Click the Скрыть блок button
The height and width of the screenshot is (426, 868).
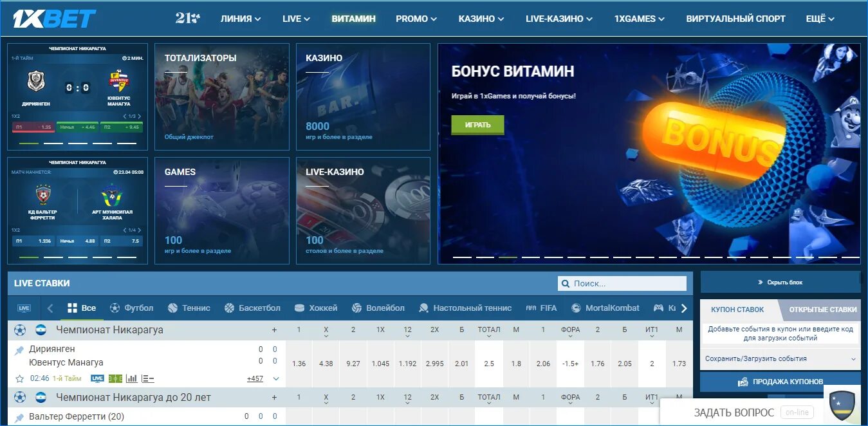click(780, 282)
